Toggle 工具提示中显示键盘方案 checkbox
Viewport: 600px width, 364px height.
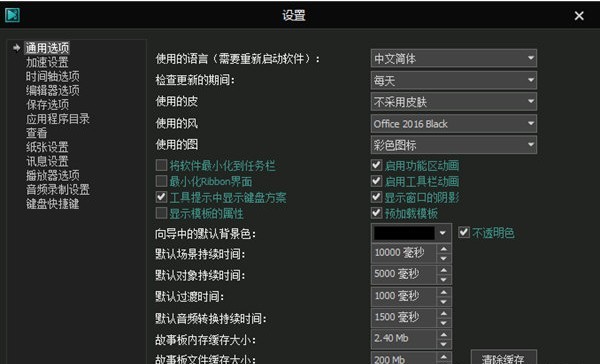(161, 197)
